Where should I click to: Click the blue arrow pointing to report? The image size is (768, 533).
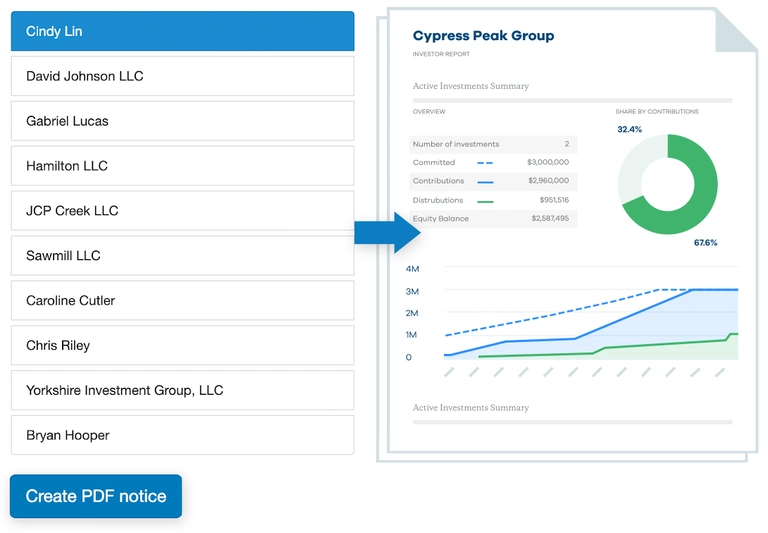pos(390,233)
